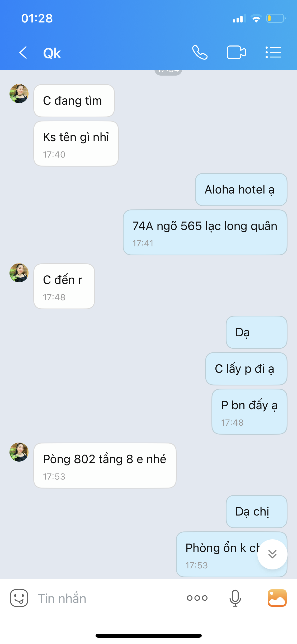
Task: Start a video call with Qk
Action: pyautogui.click(x=236, y=52)
